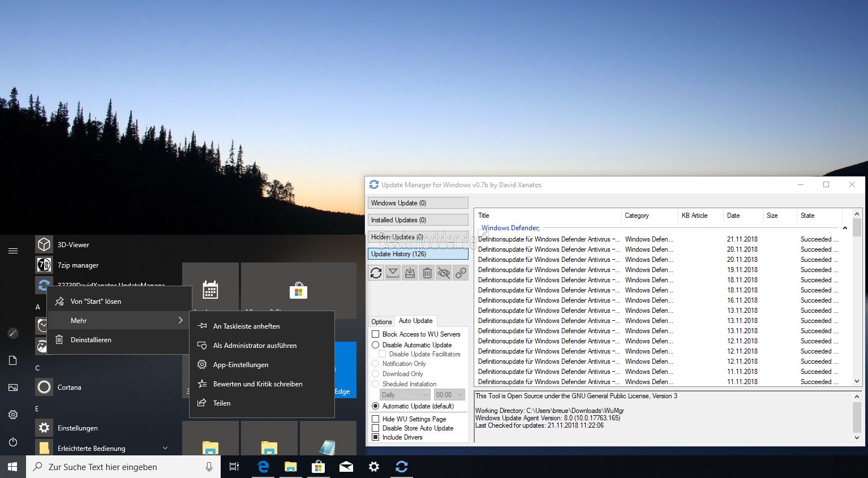Check Block Access to WU Servers
This screenshot has width=868, height=478.
[375, 334]
